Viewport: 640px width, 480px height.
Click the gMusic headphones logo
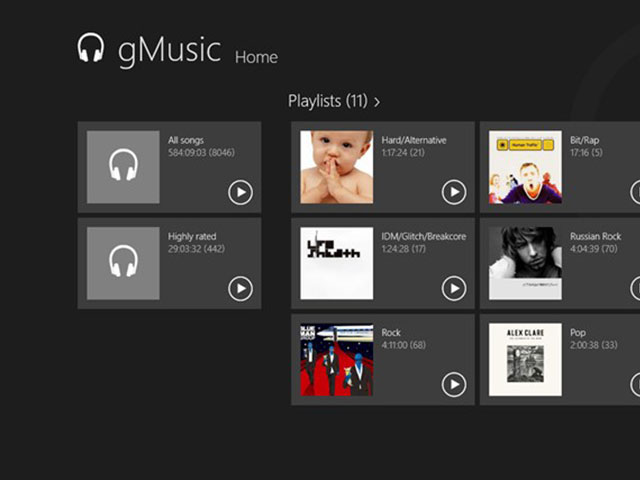[x=91, y=47]
